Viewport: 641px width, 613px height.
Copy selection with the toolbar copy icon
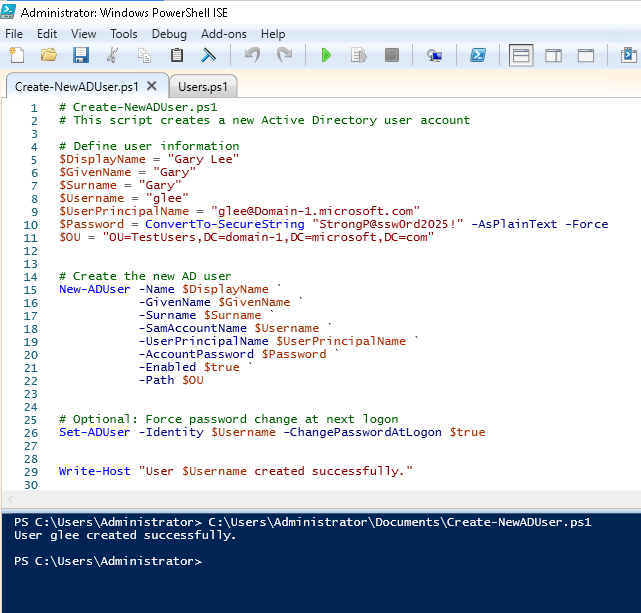(144, 55)
